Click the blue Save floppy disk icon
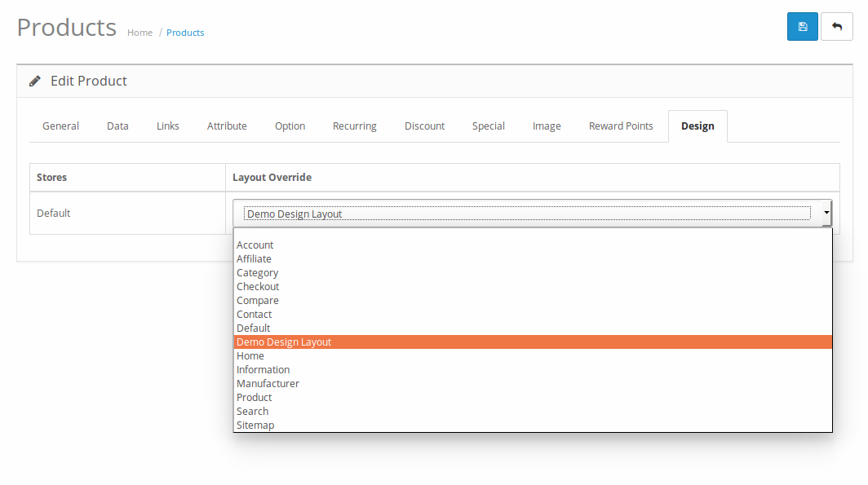This screenshot has height=485, width=868. click(x=802, y=27)
